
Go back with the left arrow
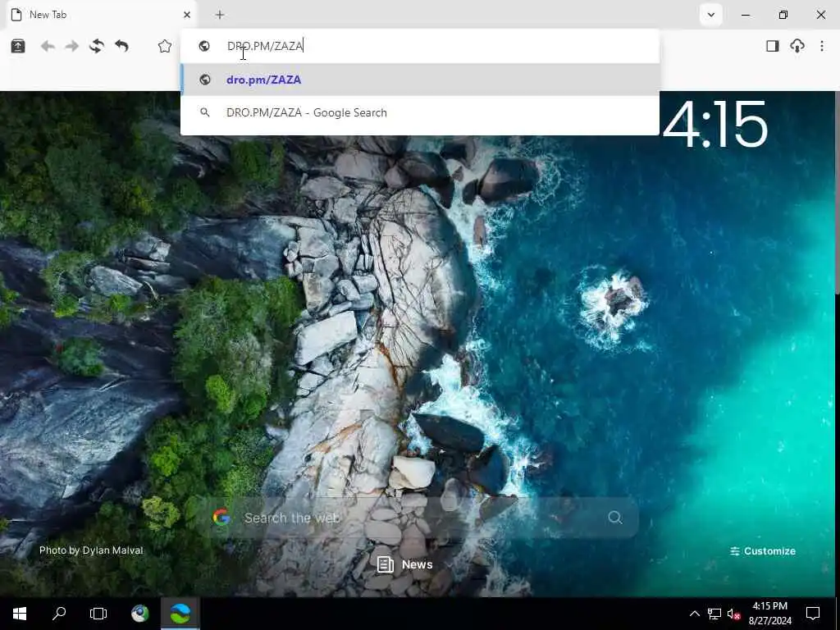(x=48, y=47)
